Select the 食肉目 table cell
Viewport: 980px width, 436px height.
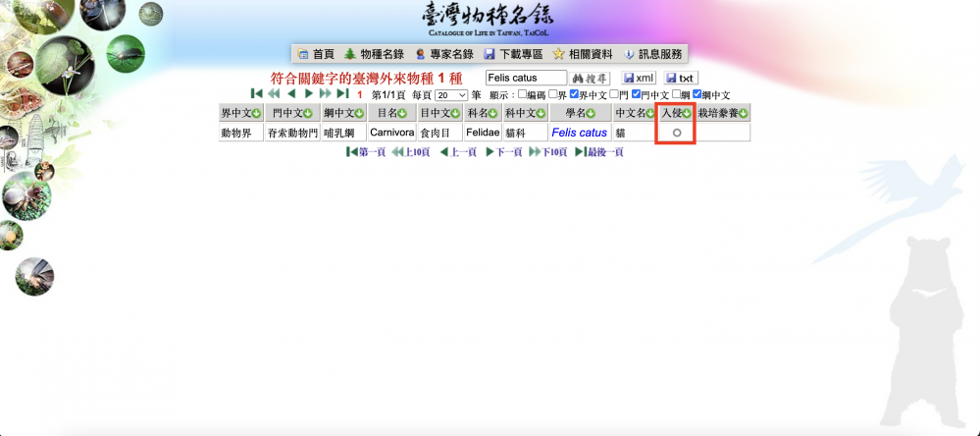(x=440, y=133)
